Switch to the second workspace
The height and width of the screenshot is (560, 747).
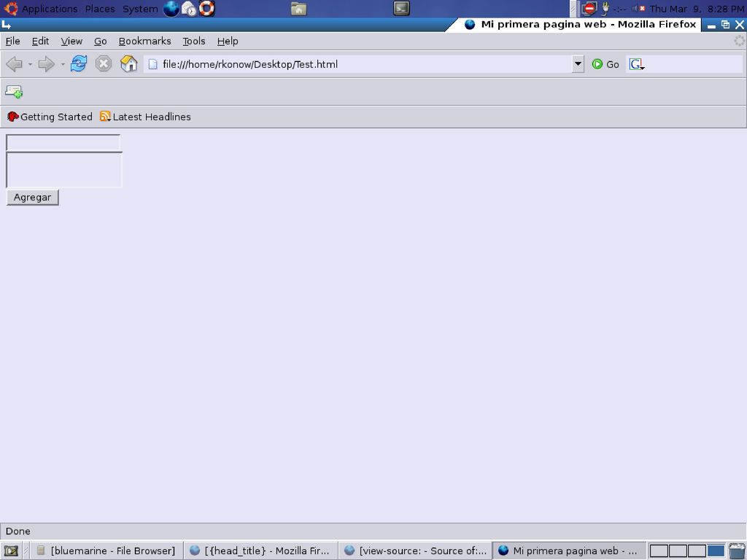[x=678, y=551]
